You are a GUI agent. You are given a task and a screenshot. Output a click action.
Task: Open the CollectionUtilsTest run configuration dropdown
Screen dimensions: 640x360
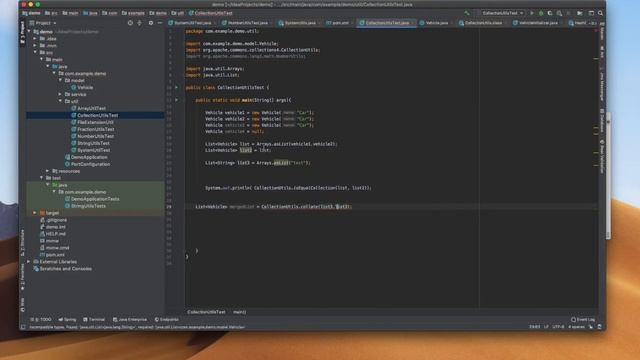coord(502,13)
